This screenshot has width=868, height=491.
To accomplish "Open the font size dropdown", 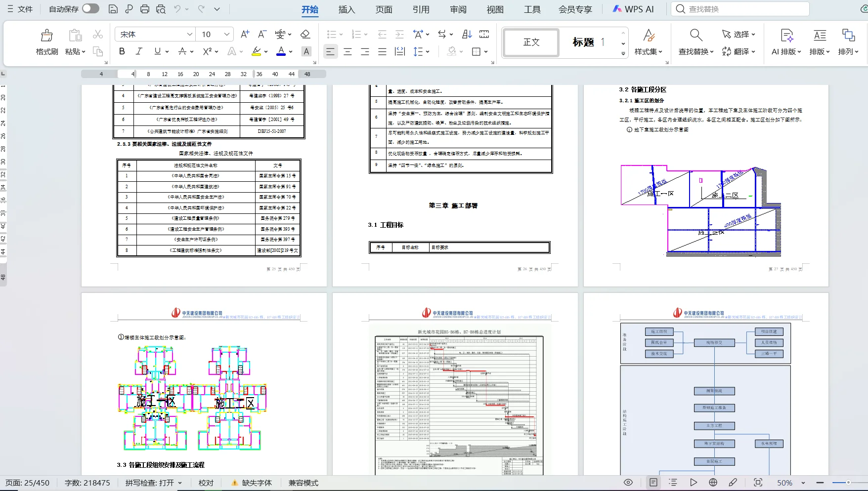I will [227, 34].
